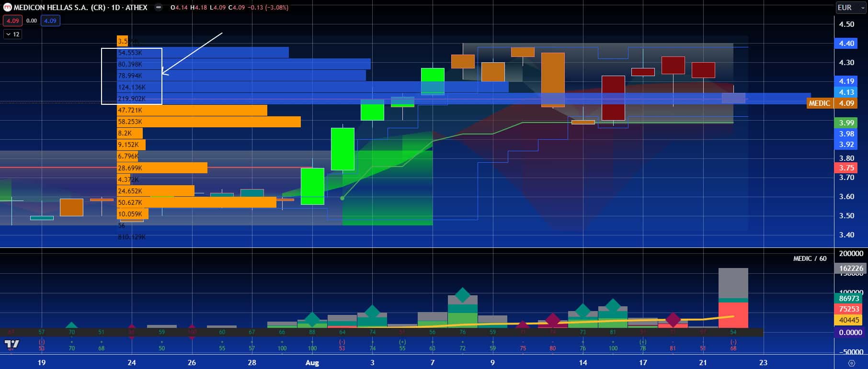This screenshot has height=369, width=868.
Task: Click the teal diamond marker above Aug 3 volume bar
Action: [372, 312]
